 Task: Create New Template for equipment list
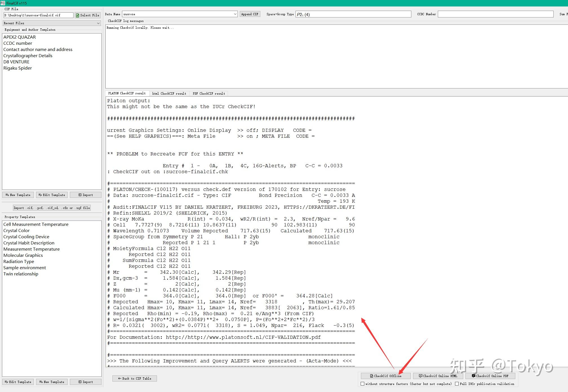[18, 195]
